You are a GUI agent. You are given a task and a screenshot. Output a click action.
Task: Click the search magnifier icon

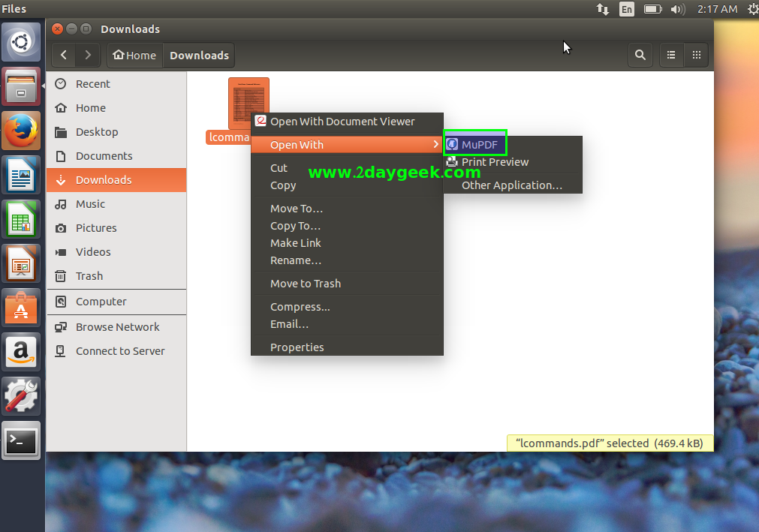click(640, 55)
